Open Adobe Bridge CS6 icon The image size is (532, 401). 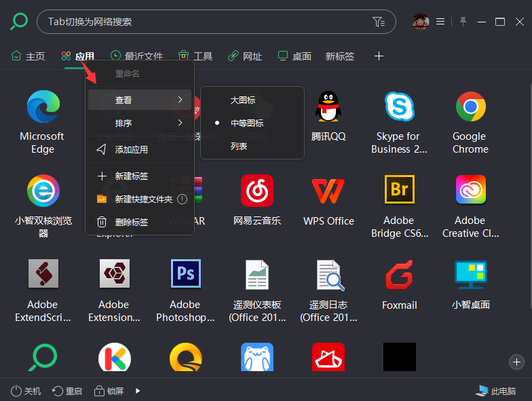pos(399,191)
